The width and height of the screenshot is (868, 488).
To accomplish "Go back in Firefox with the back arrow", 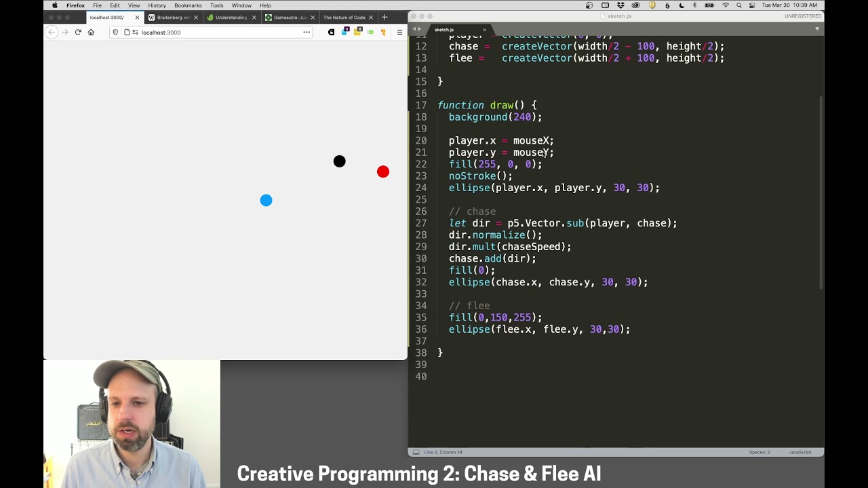I will click(52, 32).
